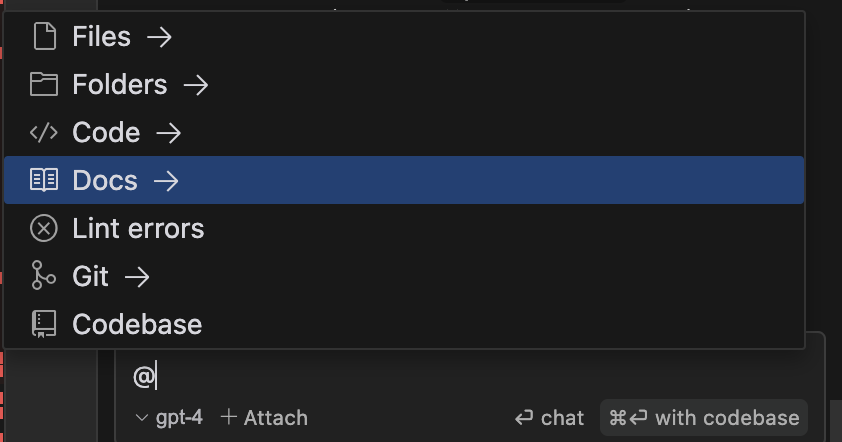Click the Files document icon
The width and height of the screenshot is (842, 442).
pyautogui.click(x=45, y=37)
